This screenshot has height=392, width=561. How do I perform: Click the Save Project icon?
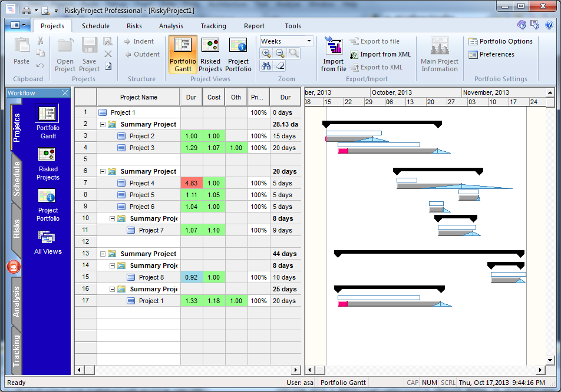(88, 54)
